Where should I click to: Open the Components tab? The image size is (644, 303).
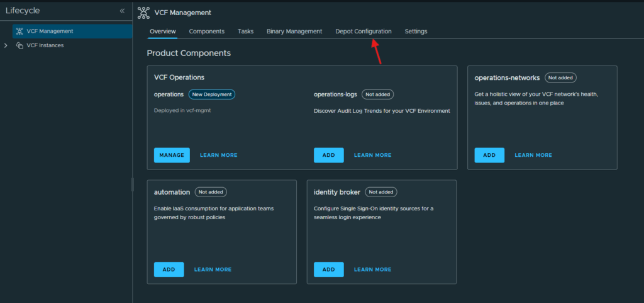(206, 31)
